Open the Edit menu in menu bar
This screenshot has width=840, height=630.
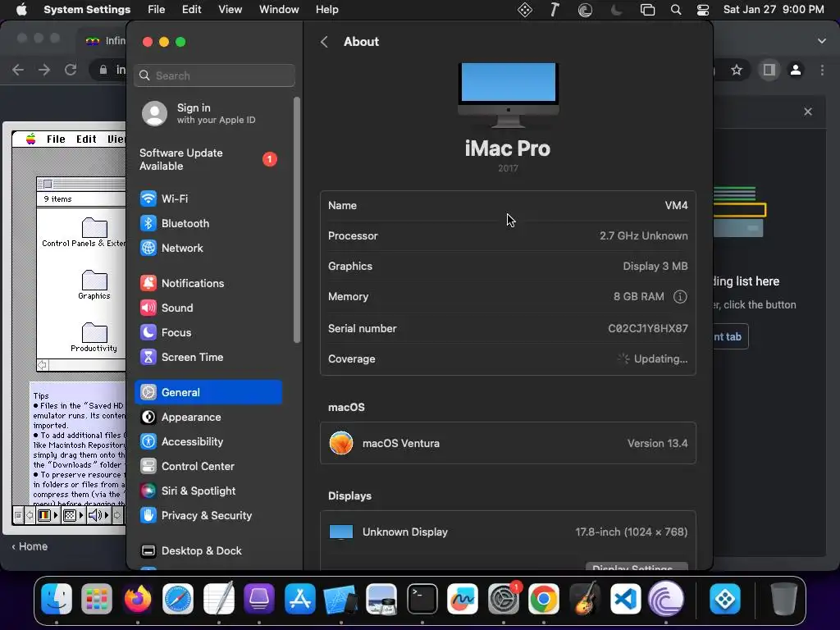191,10
